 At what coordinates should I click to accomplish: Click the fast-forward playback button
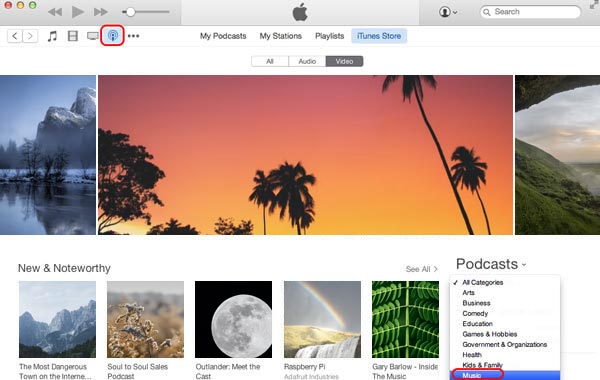[101, 12]
